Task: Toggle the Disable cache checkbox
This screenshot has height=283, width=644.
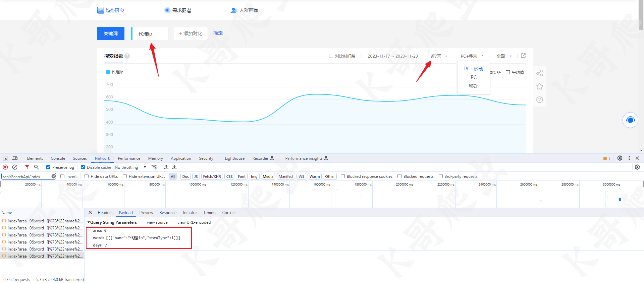Action: tap(83, 167)
